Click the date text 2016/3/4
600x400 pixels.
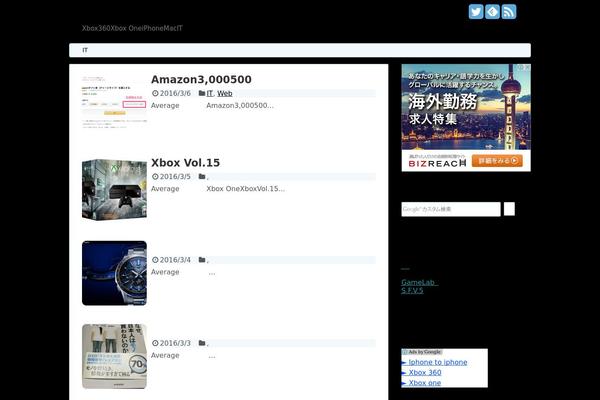(x=175, y=260)
